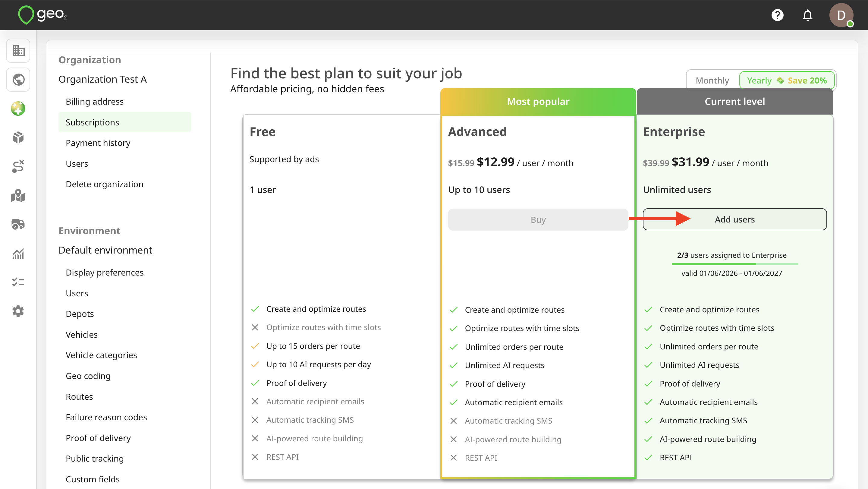Click the Add users button
The height and width of the screenshot is (489, 868).
click(734, 219)
